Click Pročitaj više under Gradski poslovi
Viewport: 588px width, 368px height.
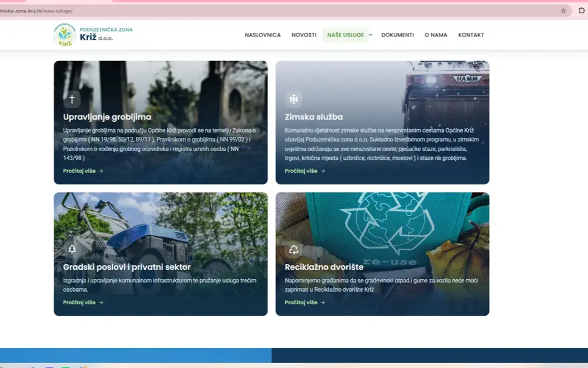[83, 302]
